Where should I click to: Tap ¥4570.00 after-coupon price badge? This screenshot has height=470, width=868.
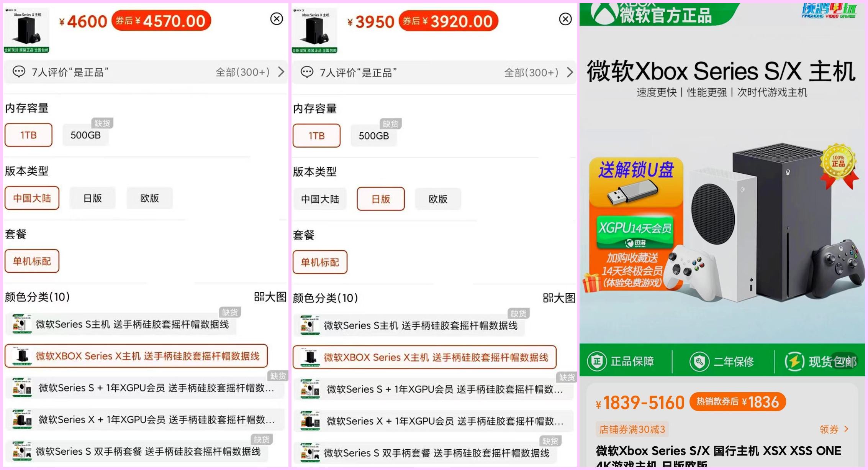pyautogui.click(x=161, y=21)
